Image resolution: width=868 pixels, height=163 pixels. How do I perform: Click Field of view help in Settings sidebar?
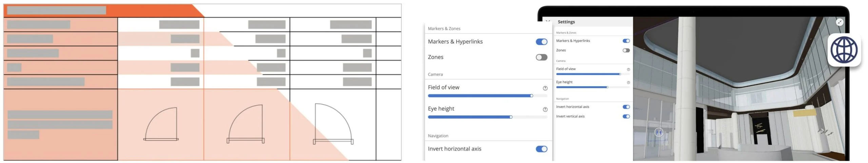point(628,69)
